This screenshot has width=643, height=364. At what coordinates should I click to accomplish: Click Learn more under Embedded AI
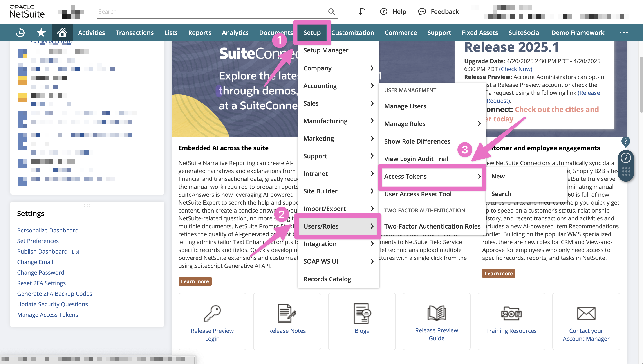pos(195,281)
